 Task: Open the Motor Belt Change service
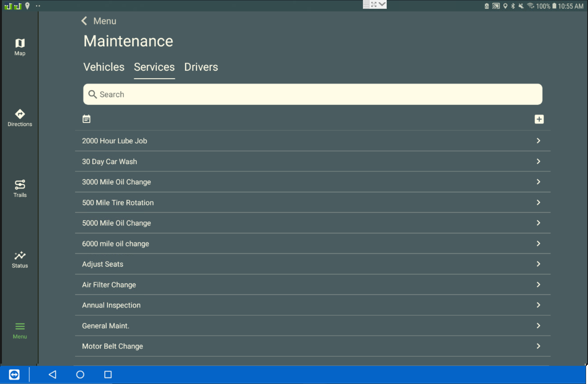pyautogui.click(x=112, y=346)
